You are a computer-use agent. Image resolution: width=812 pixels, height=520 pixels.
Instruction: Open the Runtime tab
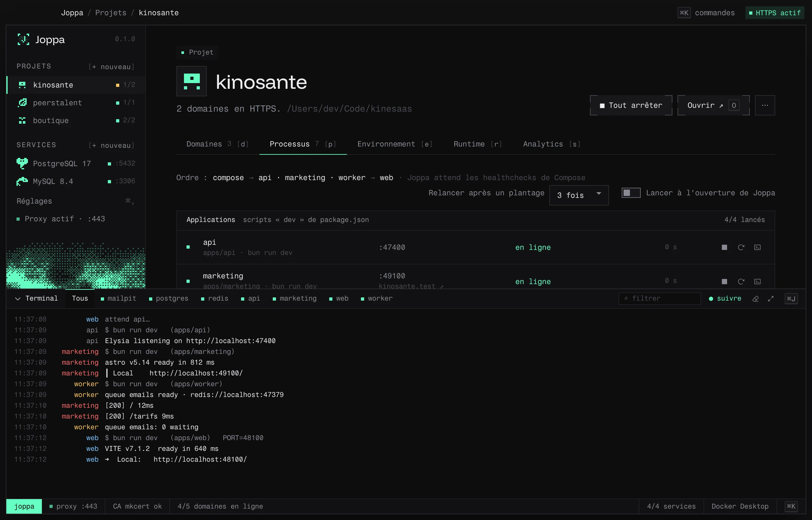478,144
